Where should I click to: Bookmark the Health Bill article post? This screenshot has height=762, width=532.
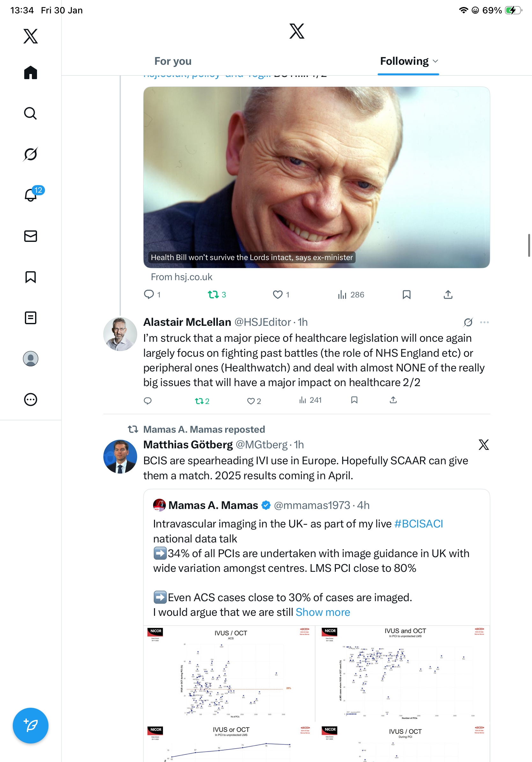[x=406, y=295]
